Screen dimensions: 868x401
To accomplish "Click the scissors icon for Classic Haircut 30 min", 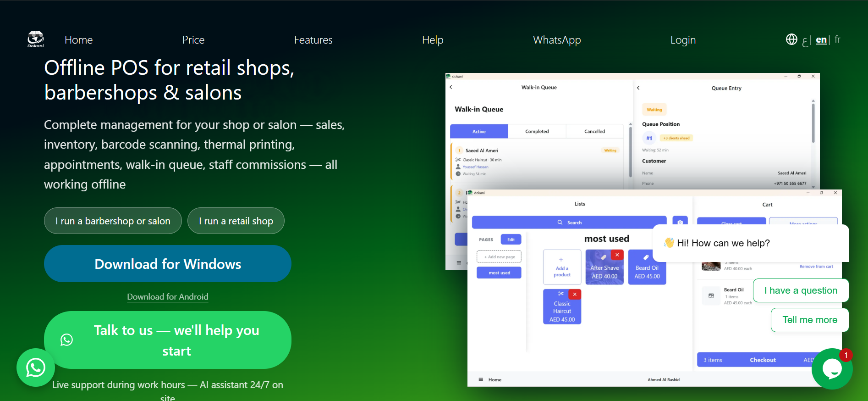I will tap(458, 160).
